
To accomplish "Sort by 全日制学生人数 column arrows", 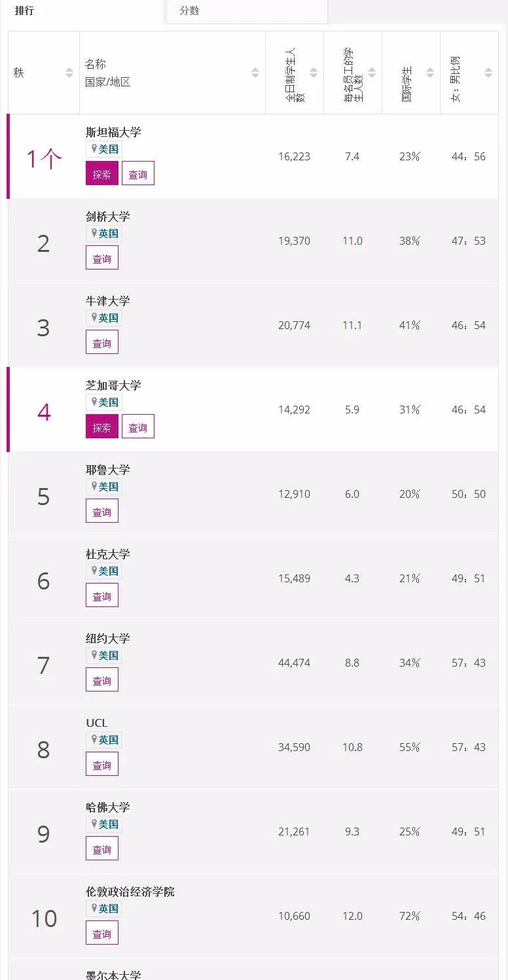I will pos(314,73).
